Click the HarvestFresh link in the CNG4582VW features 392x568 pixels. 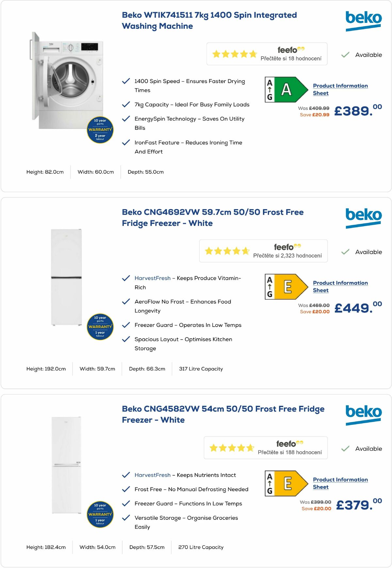[x=152, y=475]
